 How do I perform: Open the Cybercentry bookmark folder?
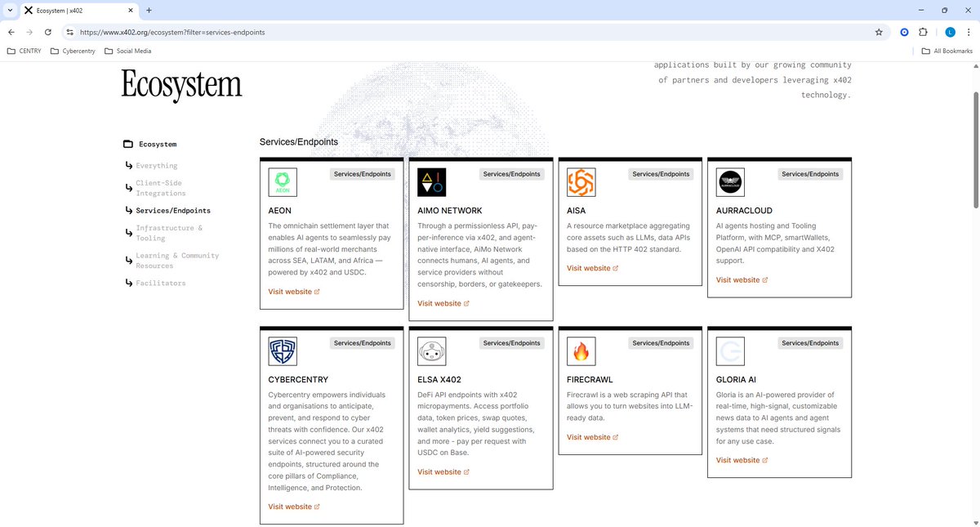[72, 51]
